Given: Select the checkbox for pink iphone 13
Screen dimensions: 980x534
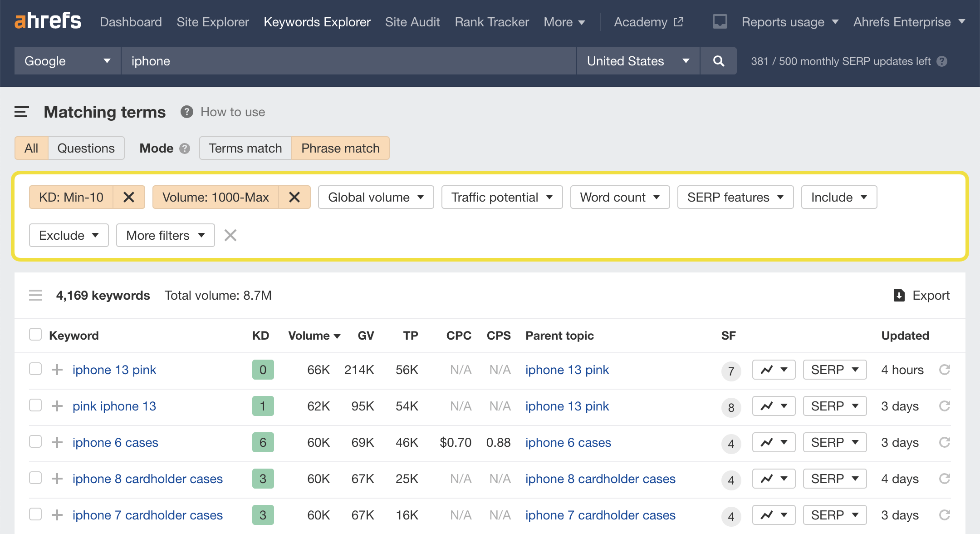Looking at the screenshot, I should (x=35, y=405).
